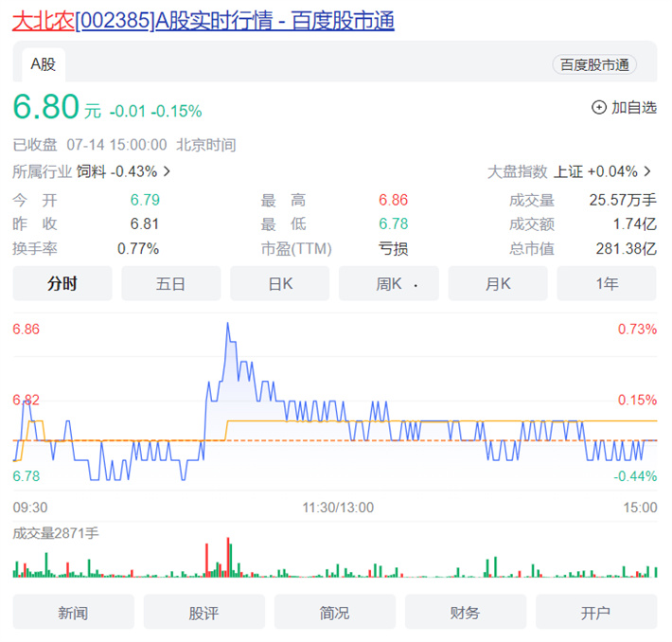This screenshot has width=672, height=642.
Task: Open the 新闻 news section
Action: (73, 613)
